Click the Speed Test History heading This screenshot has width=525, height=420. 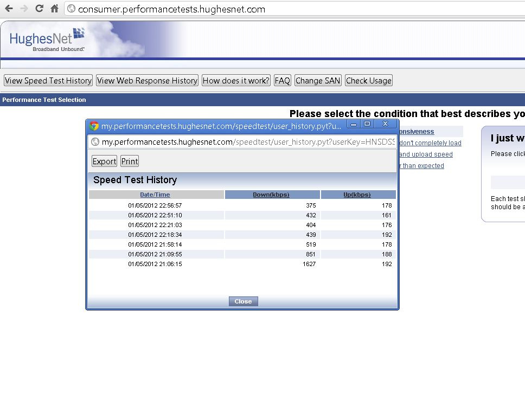(135, 180)
